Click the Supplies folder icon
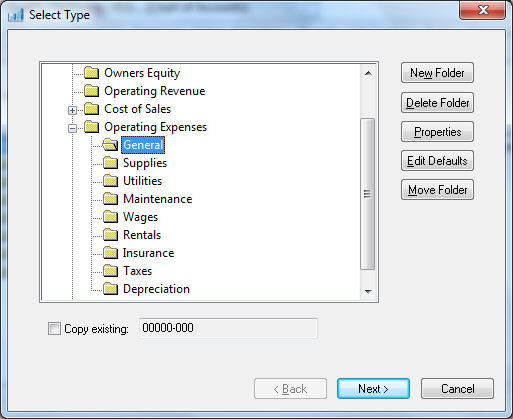Viewport: 513px width, 419px height. point(110,163)
